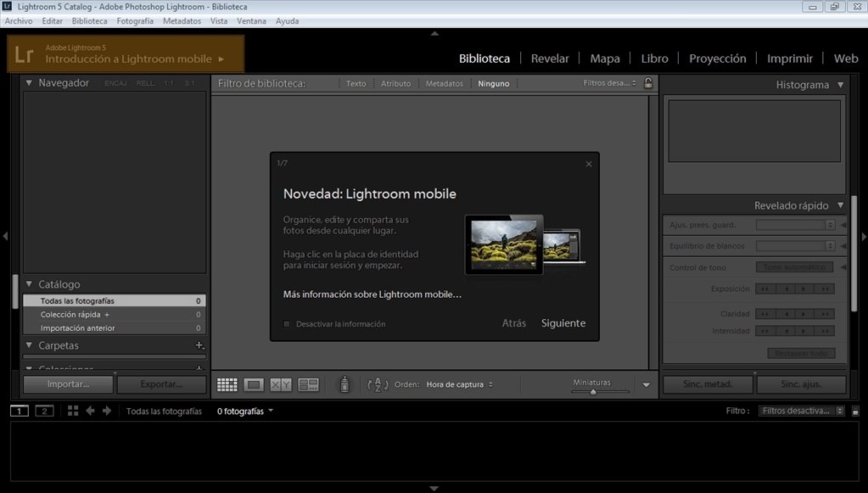Viewport: 868px width, 493px height.
Task: Open the Metadatos menu
Action: coord(182,21)
